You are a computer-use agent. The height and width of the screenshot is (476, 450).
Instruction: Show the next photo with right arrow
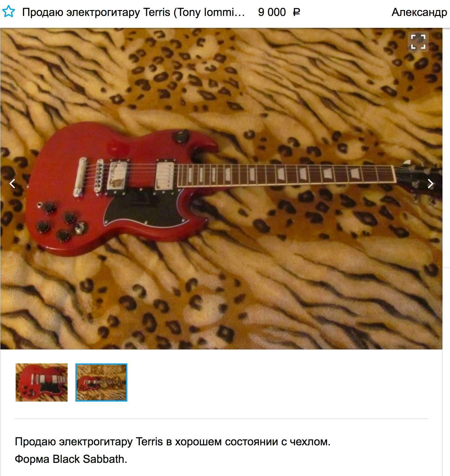[x=431, y=184]
